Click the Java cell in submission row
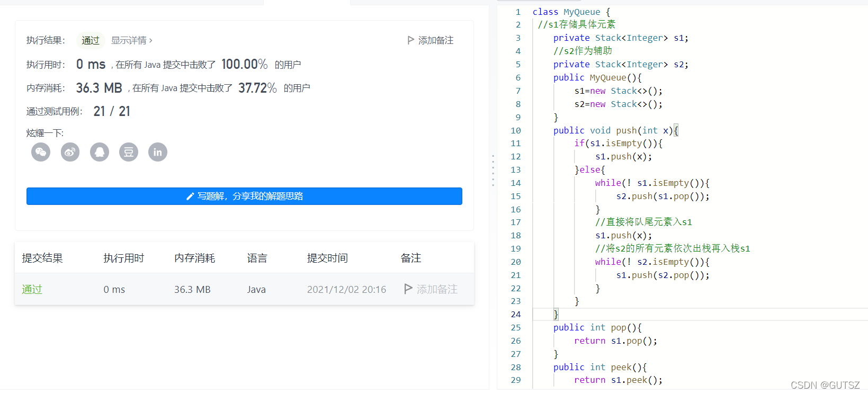This screenshot has height=394, width=868. (256, 290)
